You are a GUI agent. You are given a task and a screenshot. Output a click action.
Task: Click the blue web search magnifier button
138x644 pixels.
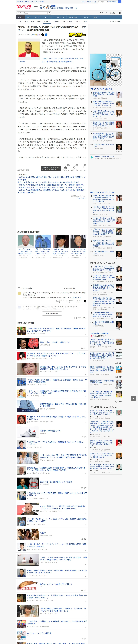(x=120, y=2)
